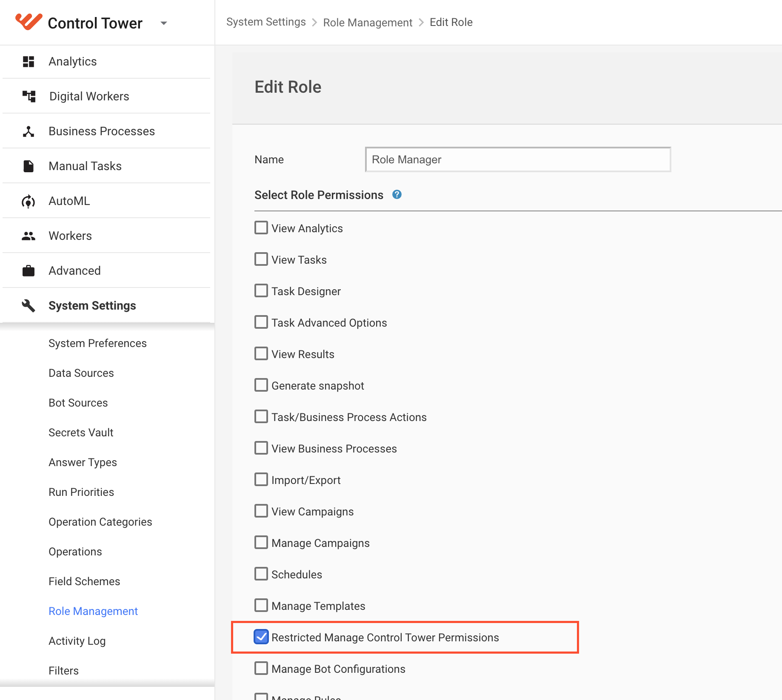This screenshot has height=700, width=782.
Task: Open Business Processes menu item
Action: click(x=102, y=131)
